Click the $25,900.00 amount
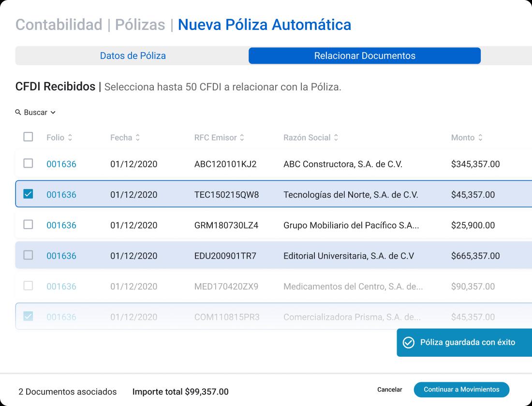 [473, 225]
